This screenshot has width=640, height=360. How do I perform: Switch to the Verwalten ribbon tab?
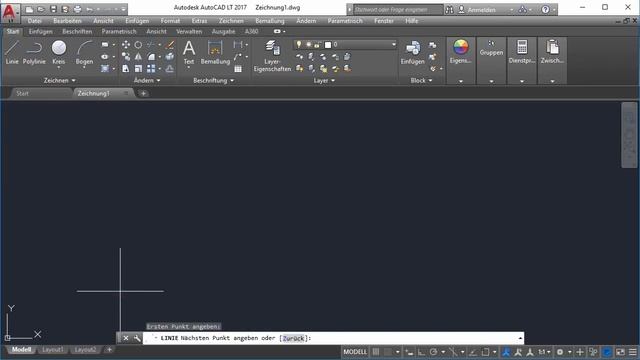tap(189, 31)
